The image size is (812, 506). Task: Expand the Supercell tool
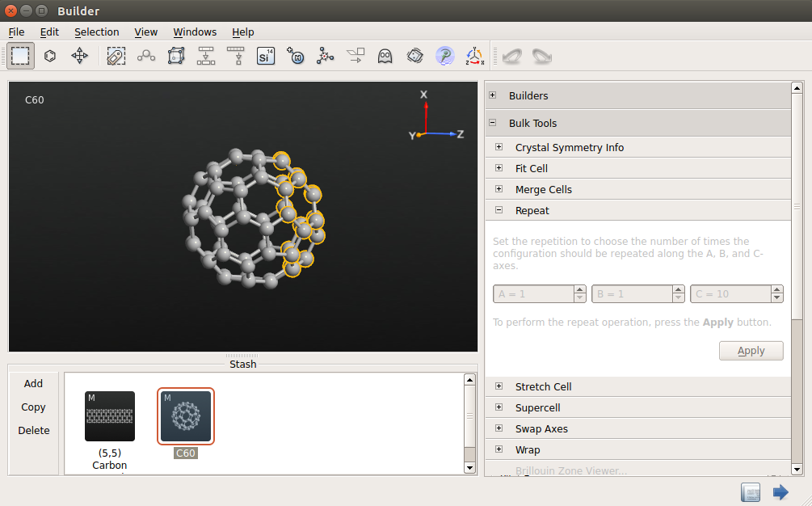(499, 407)
